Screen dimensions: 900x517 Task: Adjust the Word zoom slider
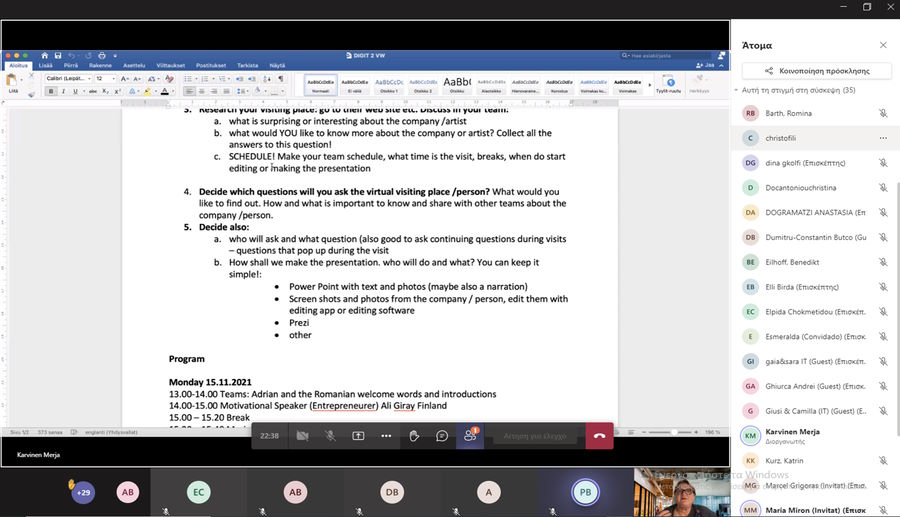pyautogui.click(x=672, y=432)
